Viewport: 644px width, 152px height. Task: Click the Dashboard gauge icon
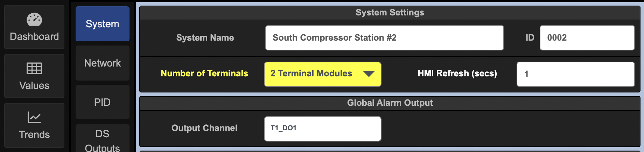[x=34, y=20]
